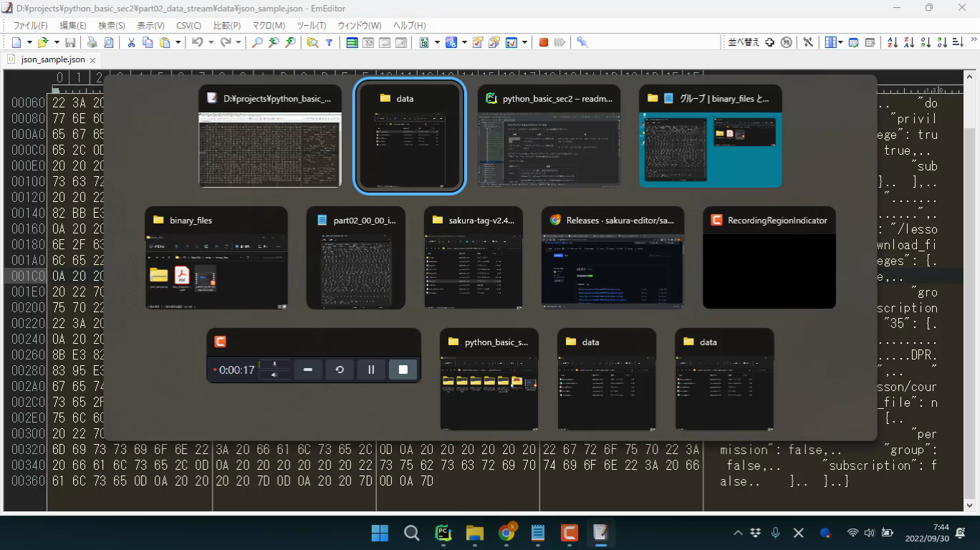The width and height of the screenshot is (980, 550).
Task: Select the binary_files folder window thumbnail
Action: tap(216, 258)
